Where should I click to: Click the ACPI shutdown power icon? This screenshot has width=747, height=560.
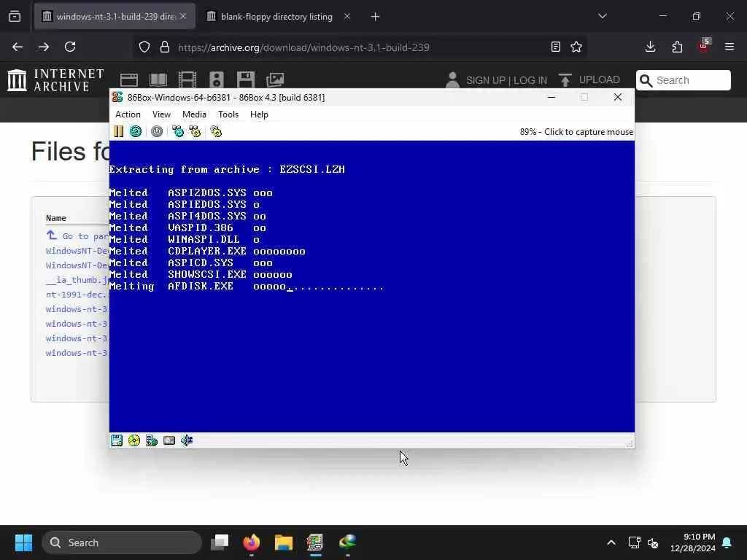point(157,131)
